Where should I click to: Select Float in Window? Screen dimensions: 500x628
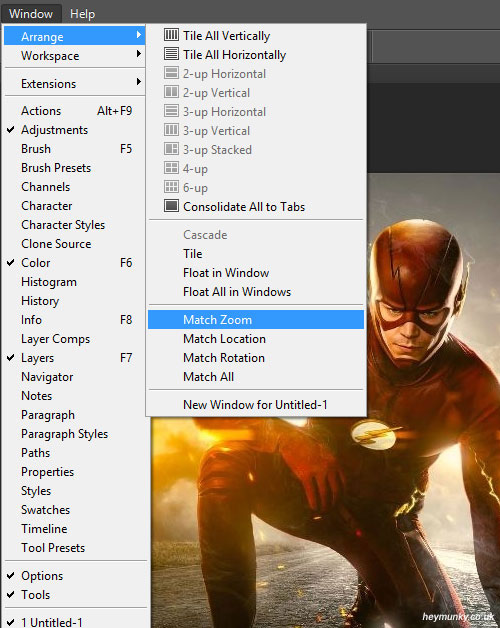[x=256, y=273]
